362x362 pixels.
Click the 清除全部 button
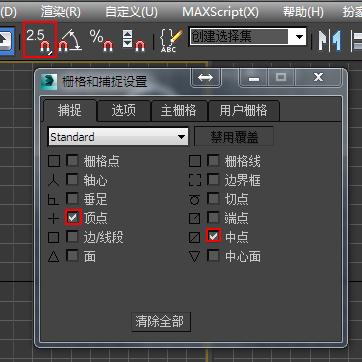tap(160, 322)
